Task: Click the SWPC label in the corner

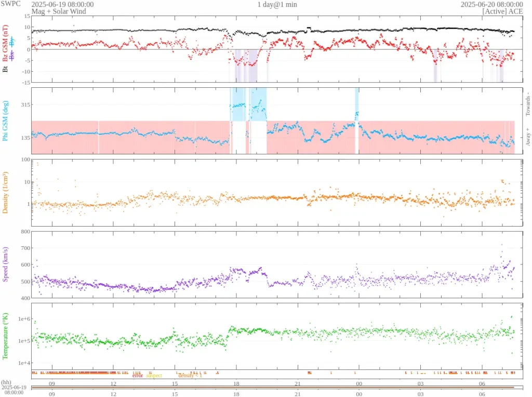Action: 11,4
